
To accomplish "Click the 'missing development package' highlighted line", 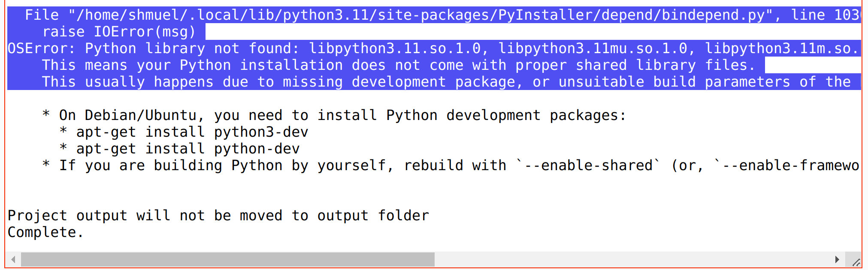I will [x=386, y=81].
